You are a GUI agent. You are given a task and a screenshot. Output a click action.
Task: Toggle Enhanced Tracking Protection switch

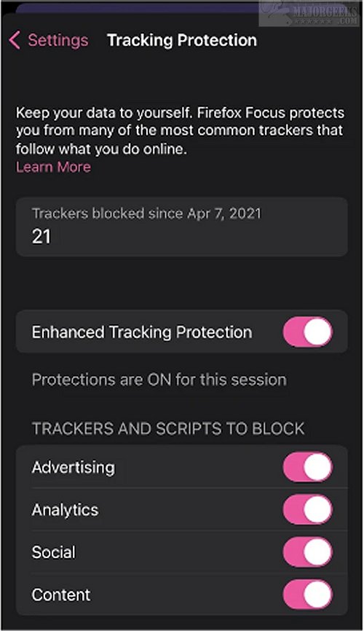(x=308, y=332)
